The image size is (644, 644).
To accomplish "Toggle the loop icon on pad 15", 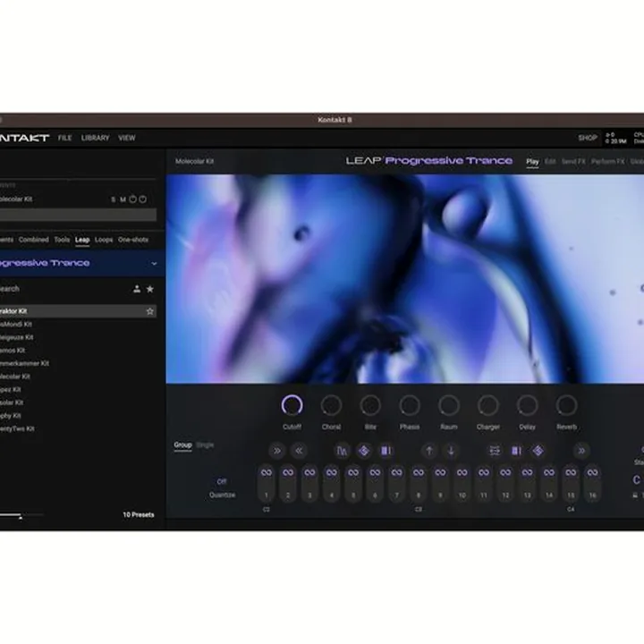I will click(571, 472).
